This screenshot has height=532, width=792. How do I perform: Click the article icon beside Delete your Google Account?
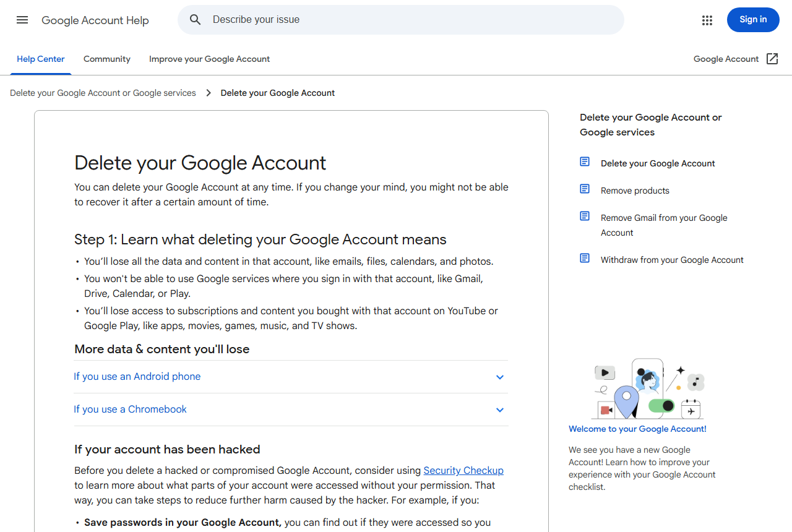coord(585,161)
